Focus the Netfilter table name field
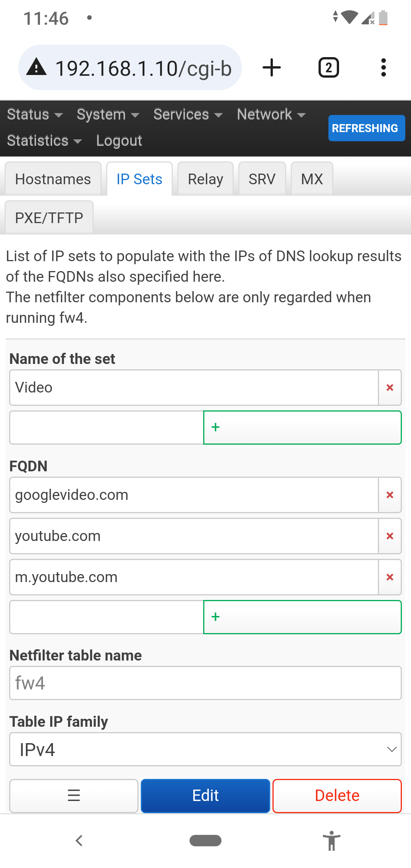The image size is (411, 868). tap(205, 683)
